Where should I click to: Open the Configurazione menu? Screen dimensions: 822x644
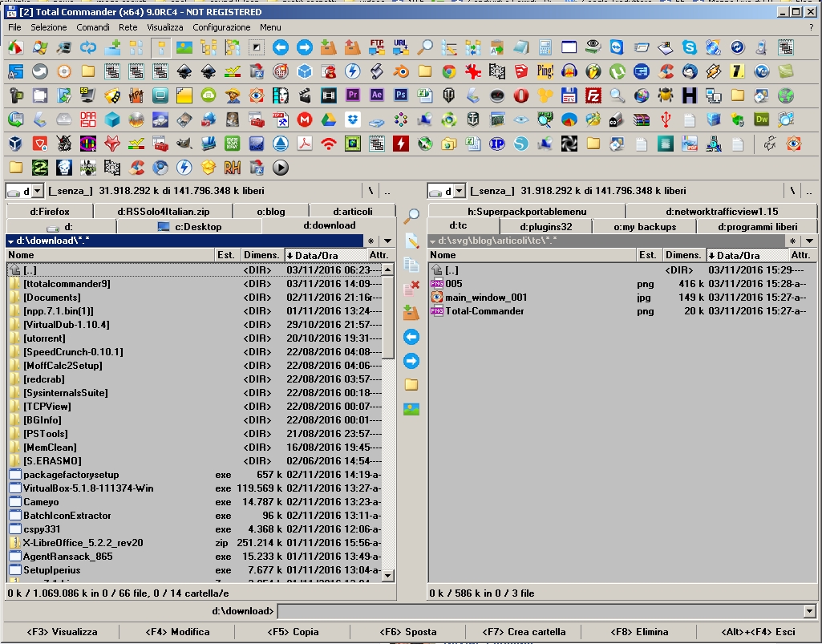[221, 27]
